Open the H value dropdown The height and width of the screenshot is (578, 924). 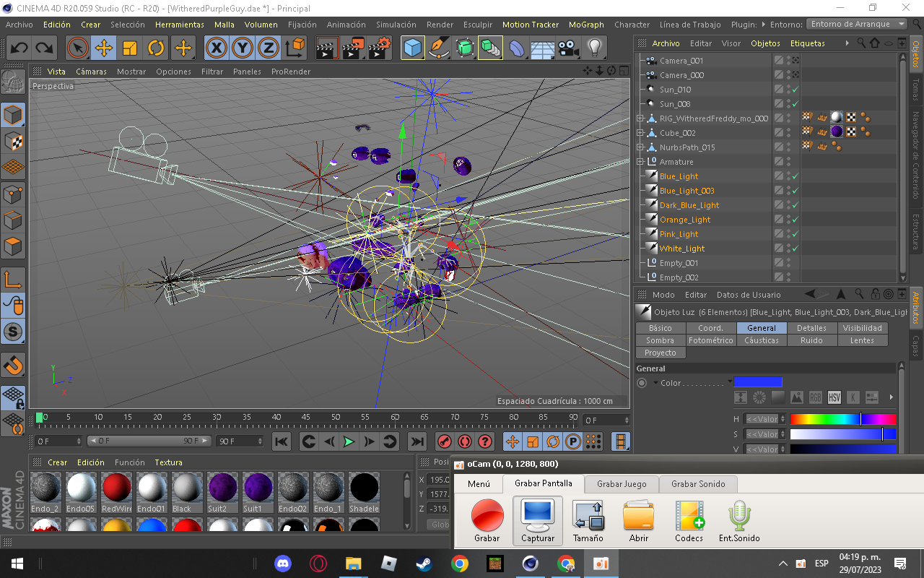tap(765, 419)
